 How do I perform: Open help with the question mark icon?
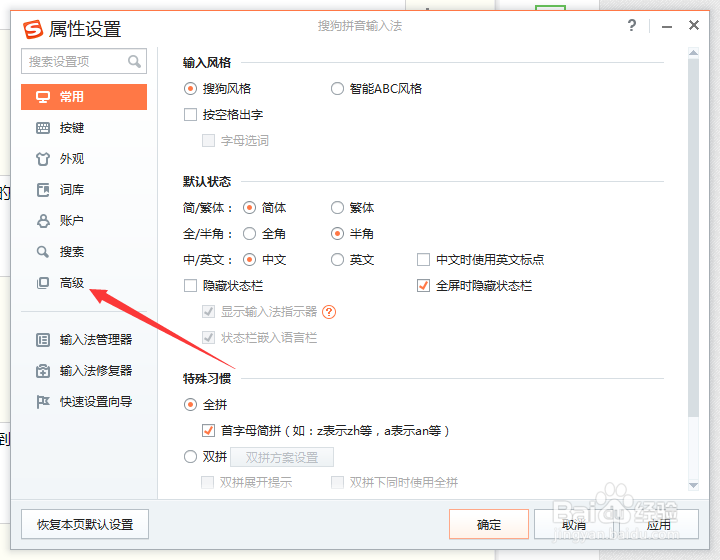click(x=632, y=25)
